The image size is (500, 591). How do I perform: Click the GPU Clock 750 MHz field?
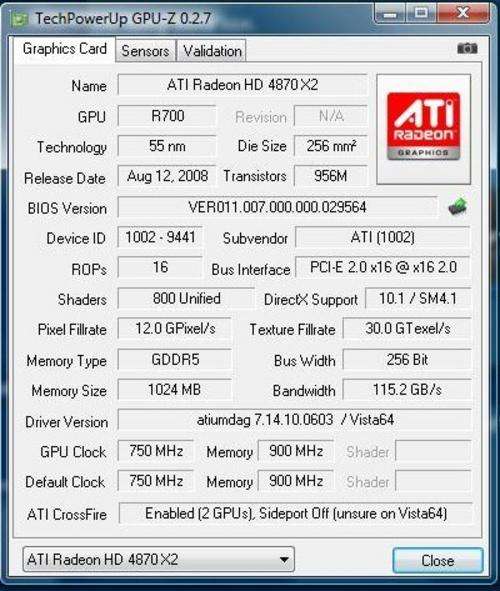coord(156,451)
